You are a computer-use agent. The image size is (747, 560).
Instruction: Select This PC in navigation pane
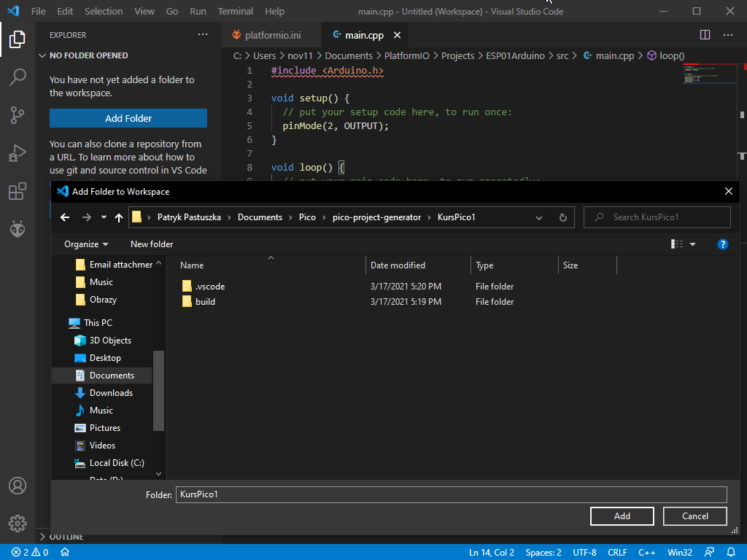98,323
